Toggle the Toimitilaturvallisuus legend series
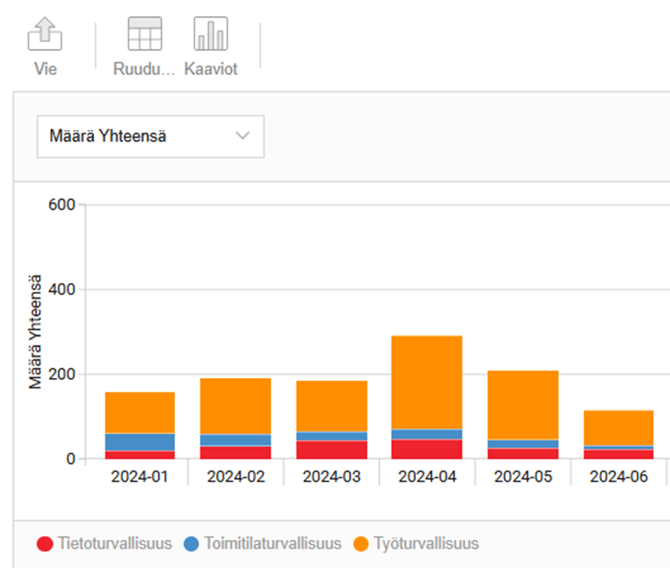 pyautogui.click(x=262, y=544)
